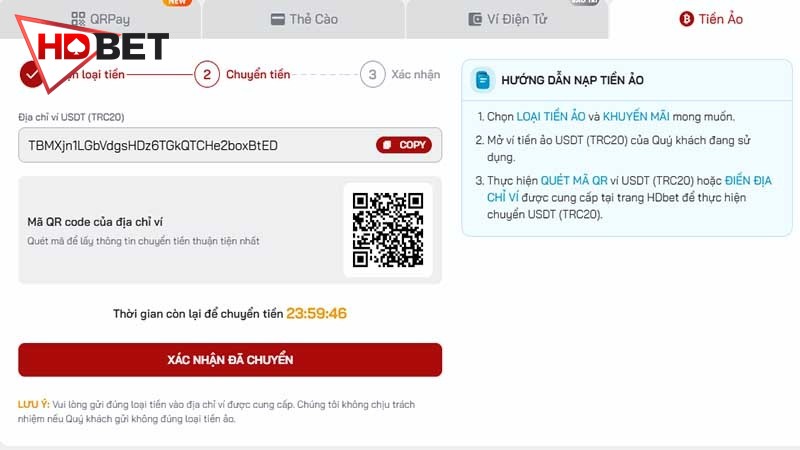Click the completed step checkmark circle
This screenshot has height=450, width=800.
pos(32,74)
